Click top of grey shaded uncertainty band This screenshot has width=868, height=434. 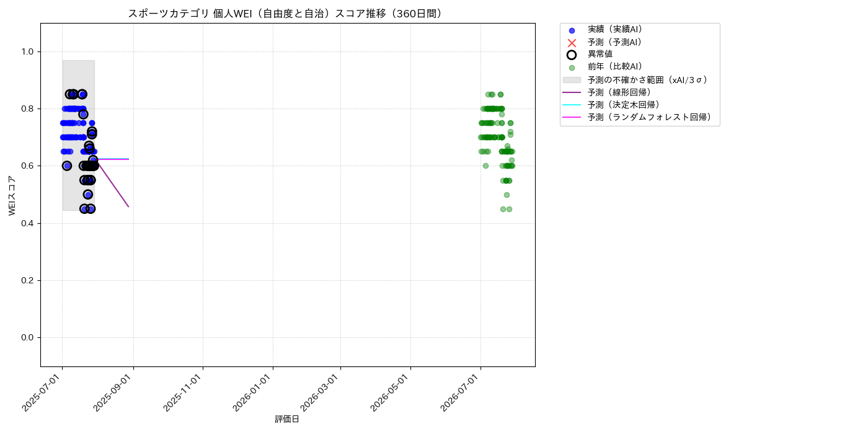78,61
